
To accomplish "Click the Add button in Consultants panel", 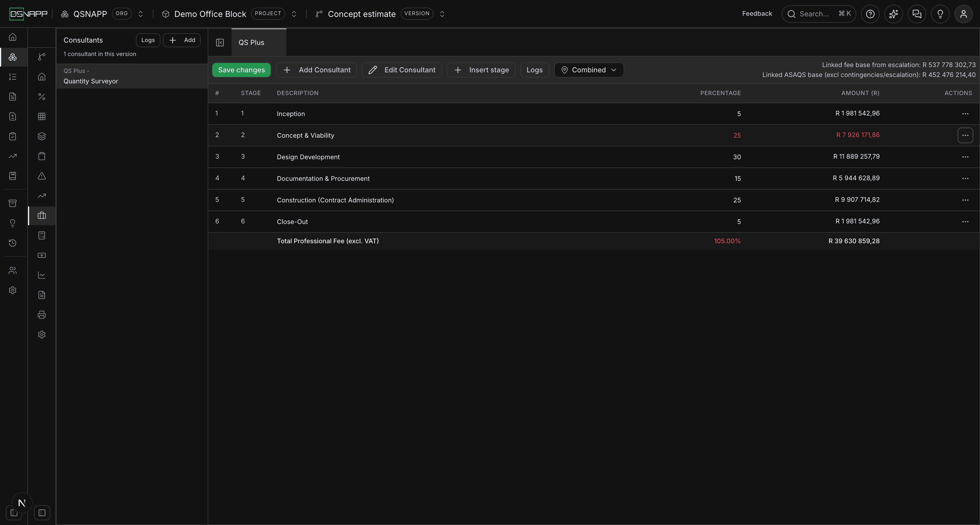I will click(182, 40).
